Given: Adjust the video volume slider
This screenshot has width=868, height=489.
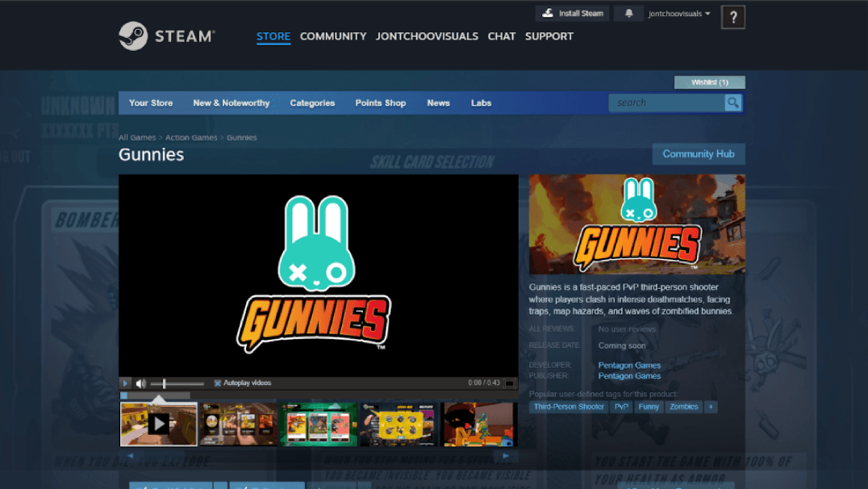Looking at the screenshot, I should click(177, 383).
